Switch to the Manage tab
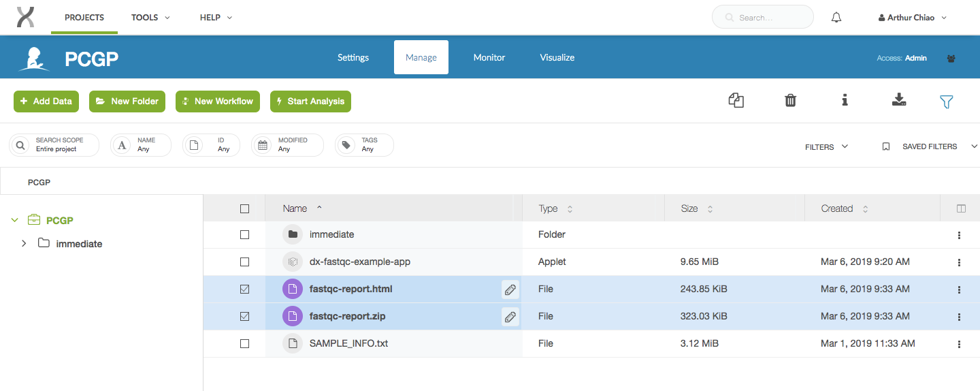 (x=421, y=57)
